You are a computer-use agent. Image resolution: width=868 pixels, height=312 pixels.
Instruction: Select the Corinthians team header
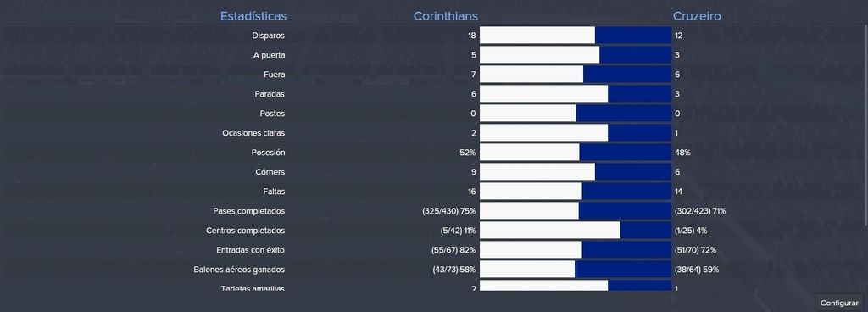[x=446, y=16]
